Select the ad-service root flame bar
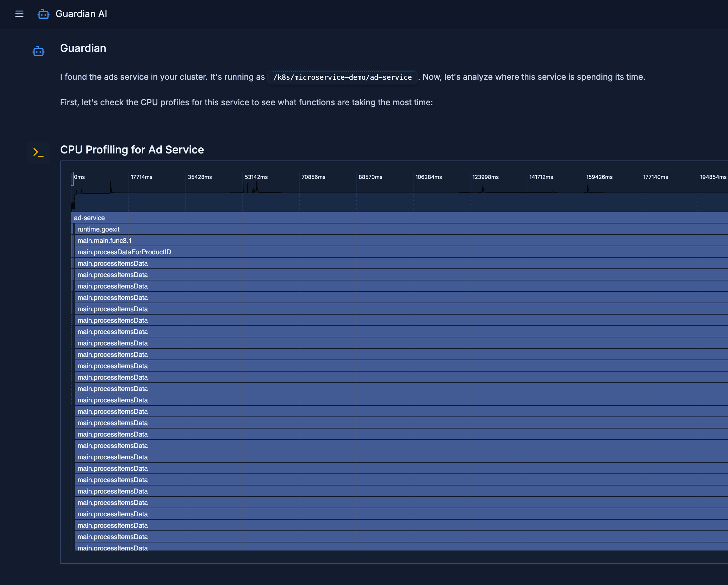This screenshot has width=728, height=585. (399, 218)
